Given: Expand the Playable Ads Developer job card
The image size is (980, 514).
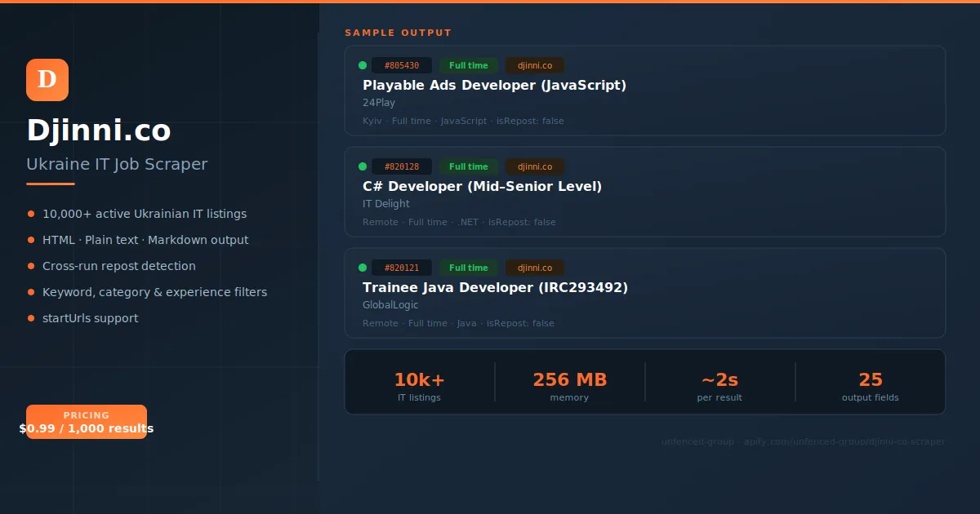Looking at the screenshot, I should (644, 91).
